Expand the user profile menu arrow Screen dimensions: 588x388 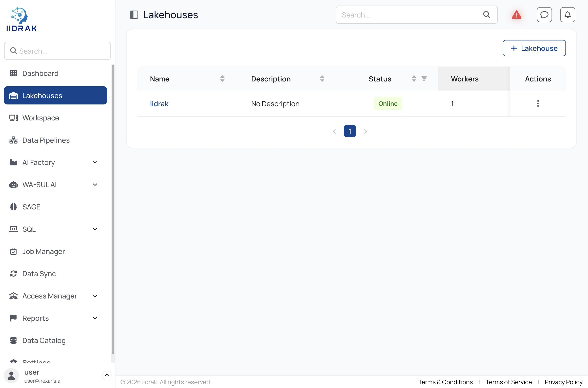pos(107,375)
